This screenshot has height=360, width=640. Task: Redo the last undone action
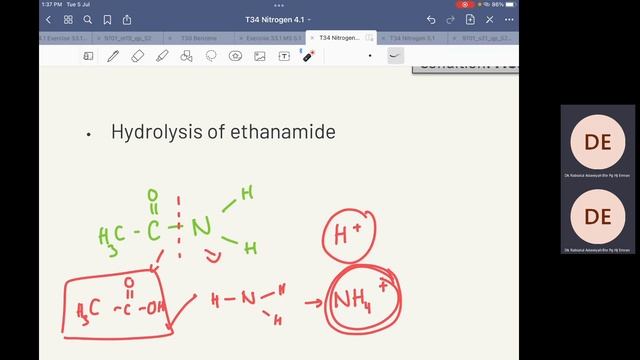(450, 20)
